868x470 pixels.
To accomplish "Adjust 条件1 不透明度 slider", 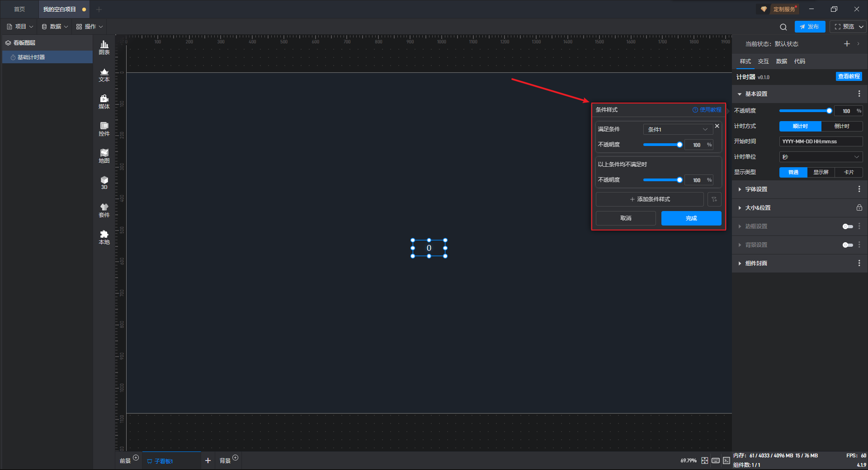I will [663, 145].
